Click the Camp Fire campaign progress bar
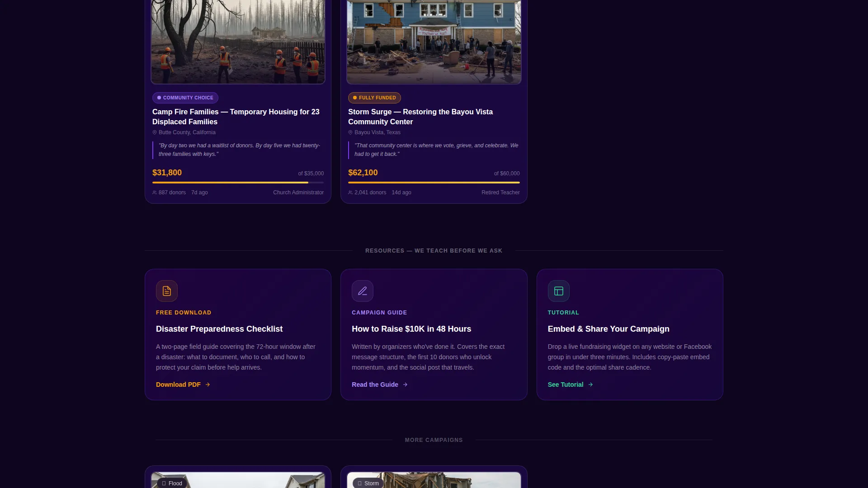 click(x=238, y=183)
